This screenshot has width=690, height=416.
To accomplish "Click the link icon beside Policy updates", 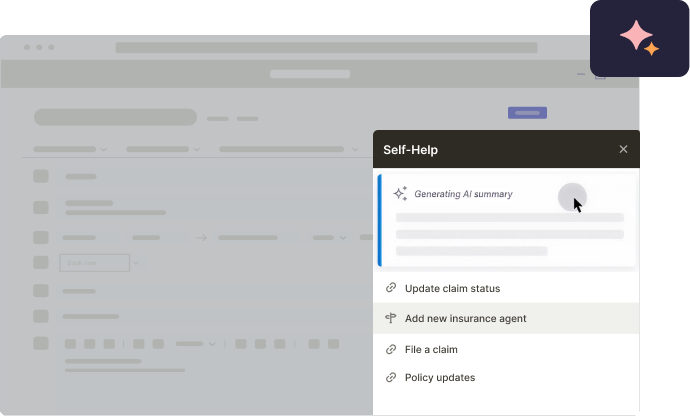I will pyautogui.click(x=391, y=377).
